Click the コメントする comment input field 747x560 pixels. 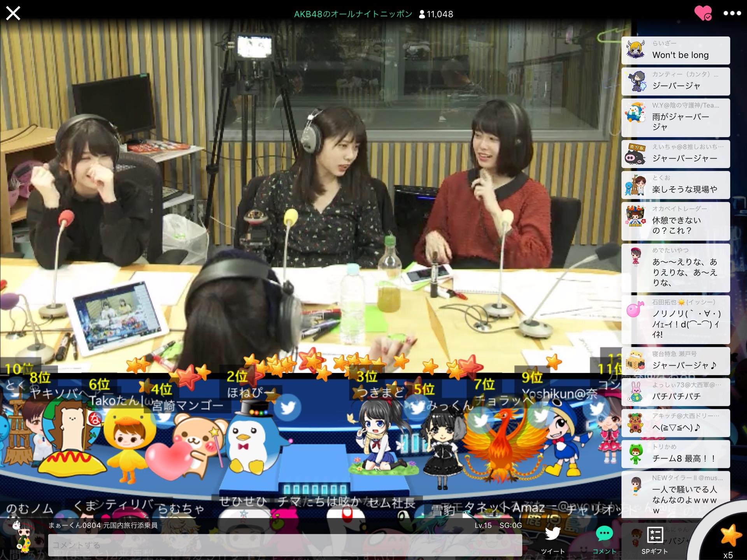click(285, 545)
